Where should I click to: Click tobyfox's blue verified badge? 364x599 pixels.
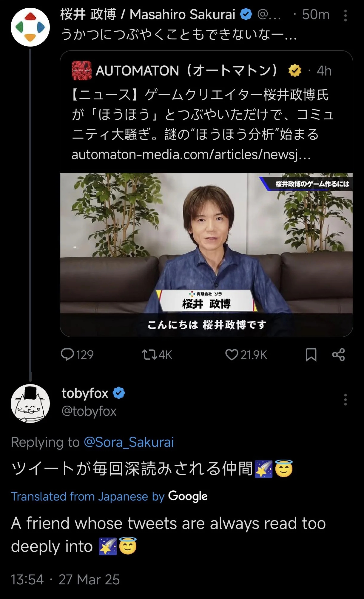click(x=119, y=393)
